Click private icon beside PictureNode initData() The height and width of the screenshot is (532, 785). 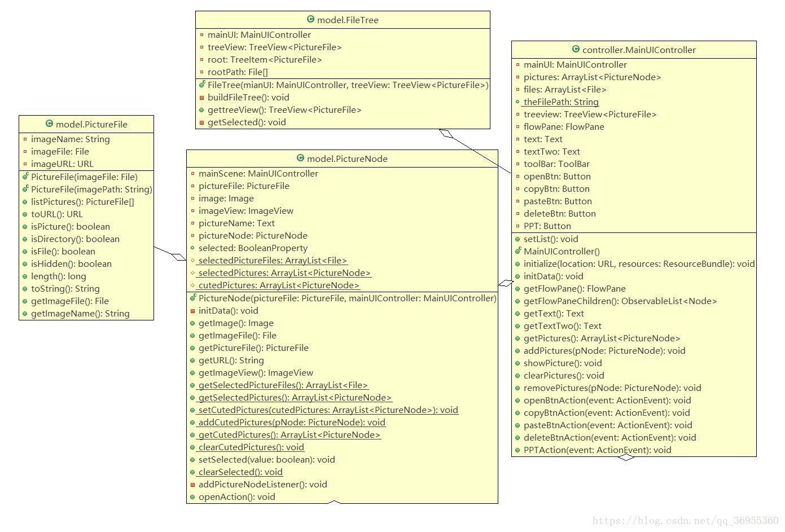tap(193, 311)
